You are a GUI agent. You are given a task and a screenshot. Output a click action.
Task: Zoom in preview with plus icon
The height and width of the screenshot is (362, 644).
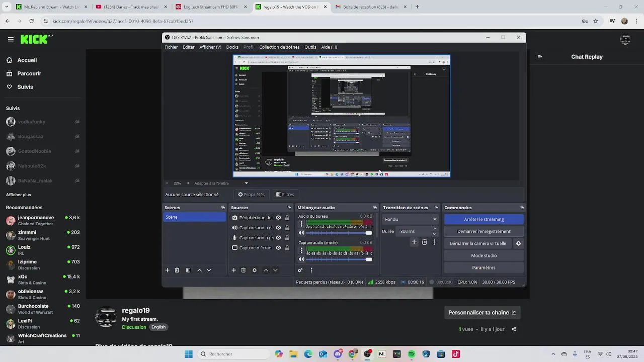tap(188, 183)
